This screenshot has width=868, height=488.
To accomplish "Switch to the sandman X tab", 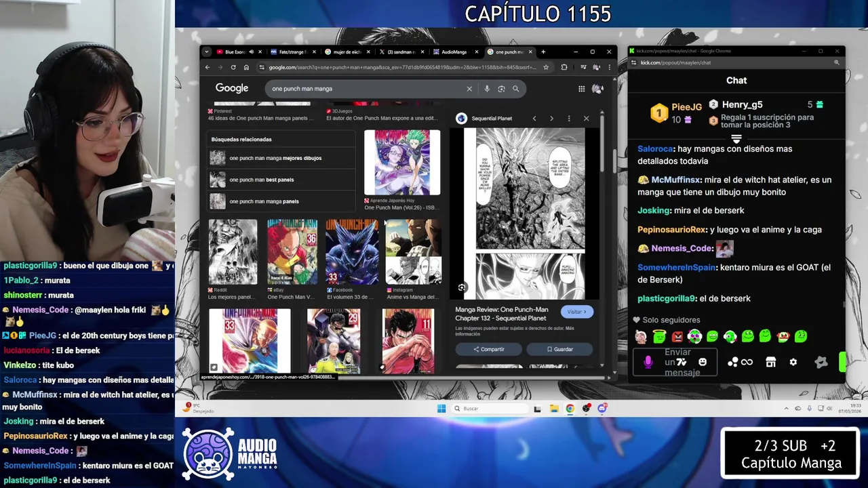I will click(x=401, y=52).
